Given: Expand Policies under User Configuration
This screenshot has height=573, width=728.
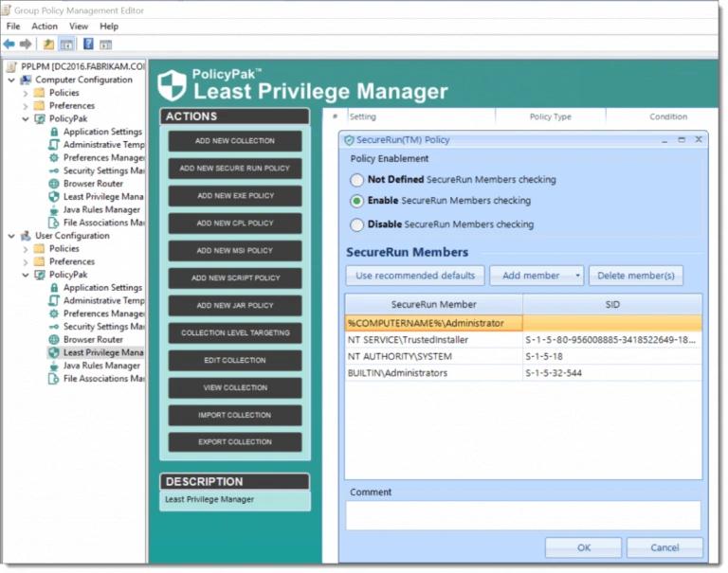Looking at the screenshot, I should 26,249.
